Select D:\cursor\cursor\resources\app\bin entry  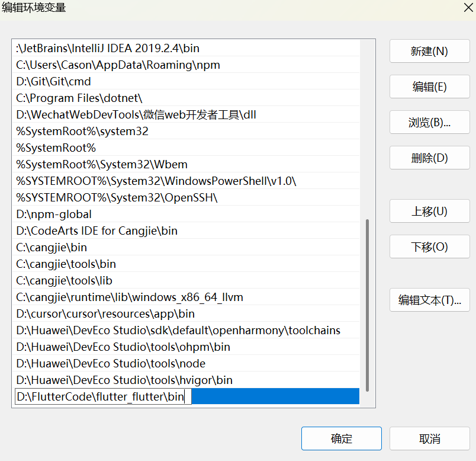186,313
